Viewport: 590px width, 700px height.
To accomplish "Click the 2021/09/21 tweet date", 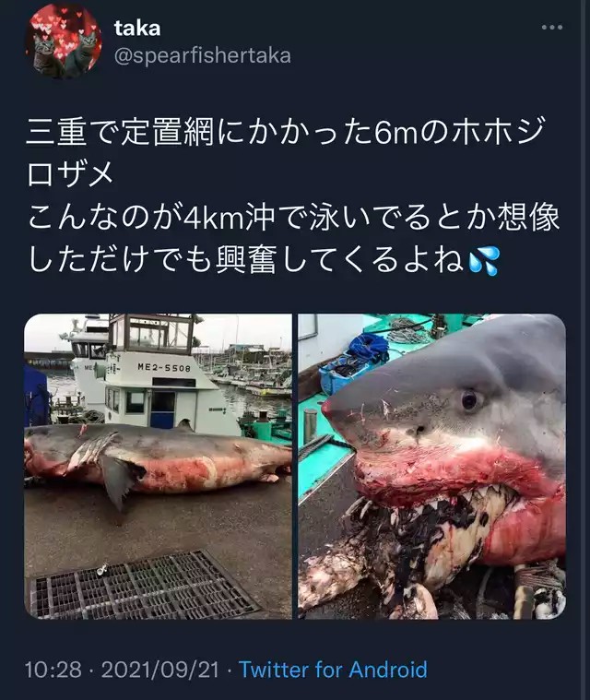I will pos(160,670).
